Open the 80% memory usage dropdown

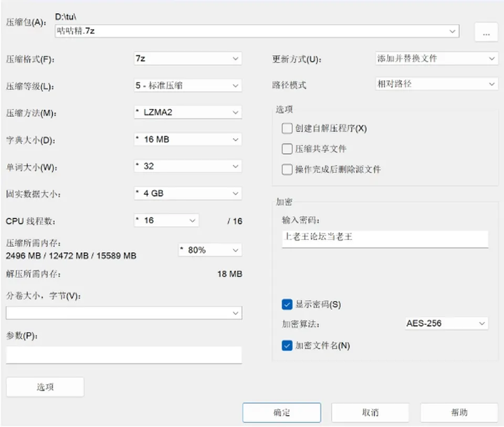coord(210,250)
